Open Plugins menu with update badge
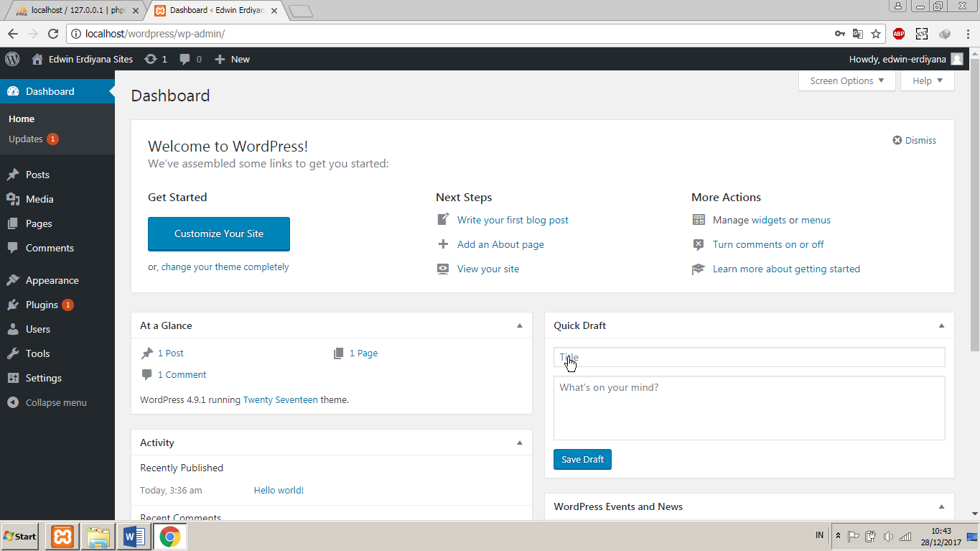This screenshot has width=980, height=551. (x=57, y=305)
